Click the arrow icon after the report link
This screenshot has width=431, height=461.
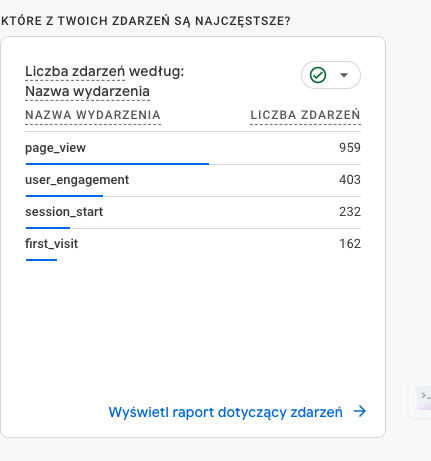tap(360, 411)
